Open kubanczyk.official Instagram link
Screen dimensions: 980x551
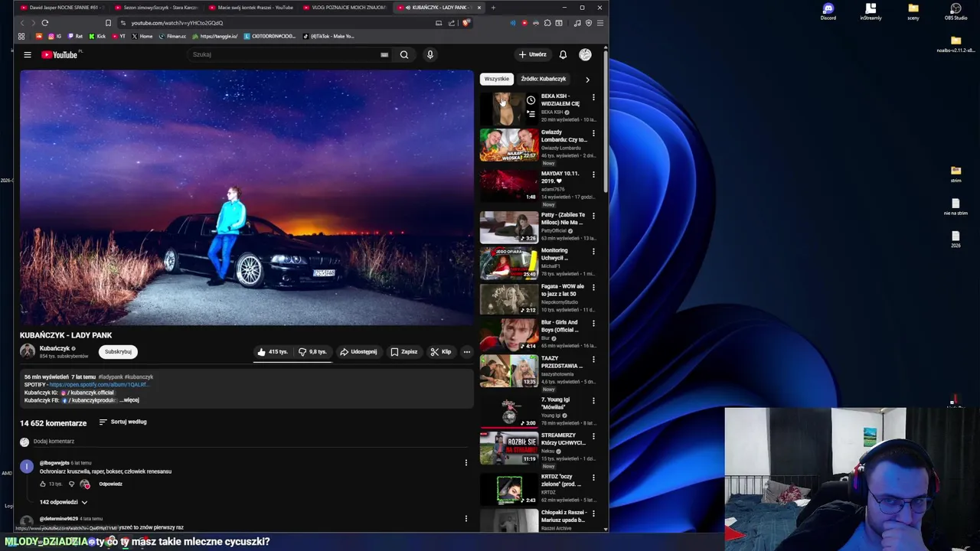[x=87, y=393]
